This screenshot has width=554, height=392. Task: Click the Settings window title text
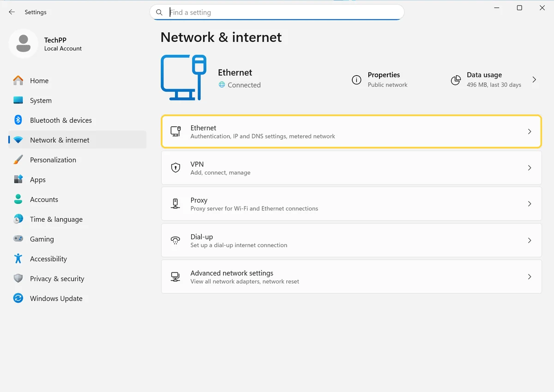36,12
